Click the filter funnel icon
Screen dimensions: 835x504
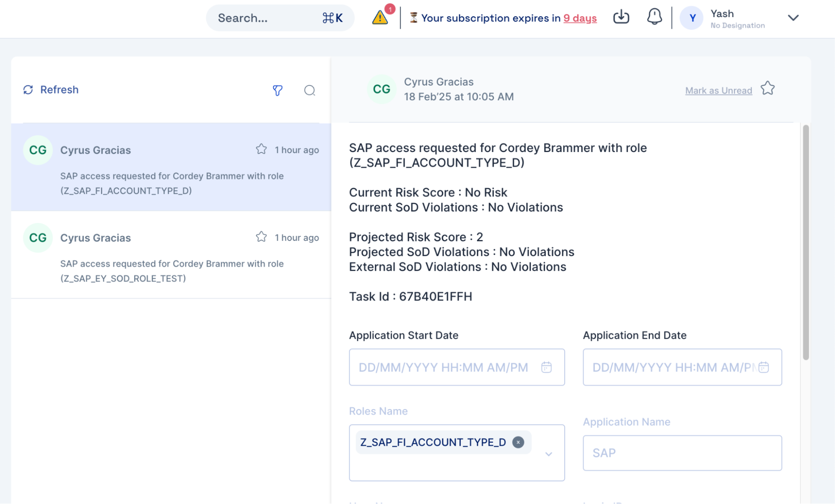tap(277, 90)
